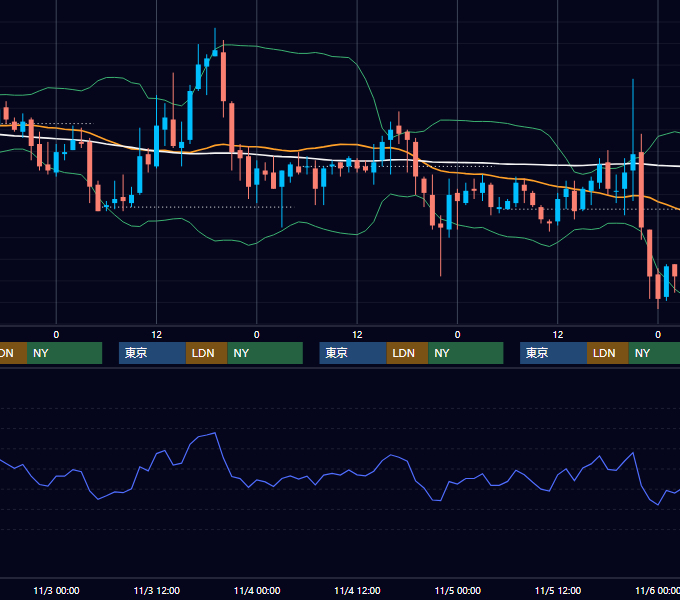Click the 東京 session block on 11/3
Viewport: 680px width, 600px height.
152,353
